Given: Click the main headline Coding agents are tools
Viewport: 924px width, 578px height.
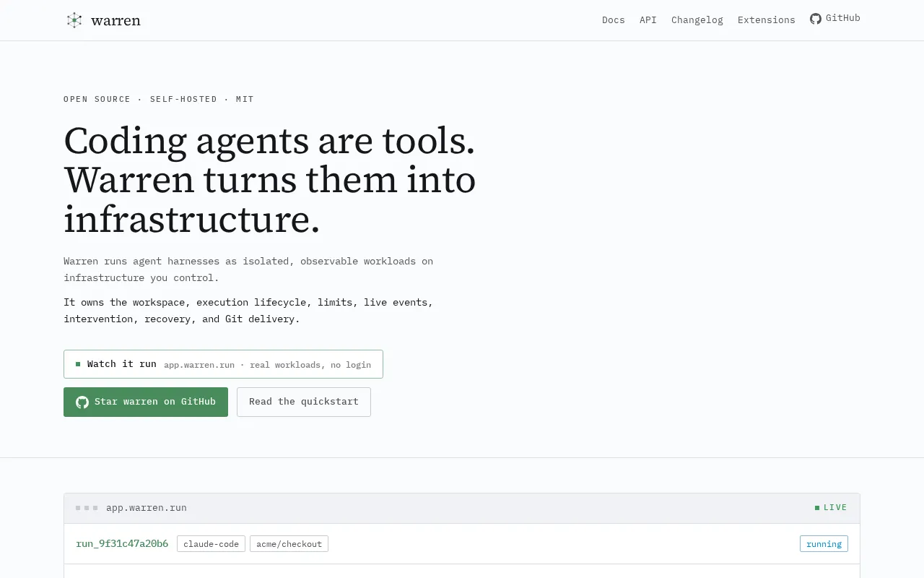Looking at the screenshot, I should pyautogui.click(x=270, y=180).
